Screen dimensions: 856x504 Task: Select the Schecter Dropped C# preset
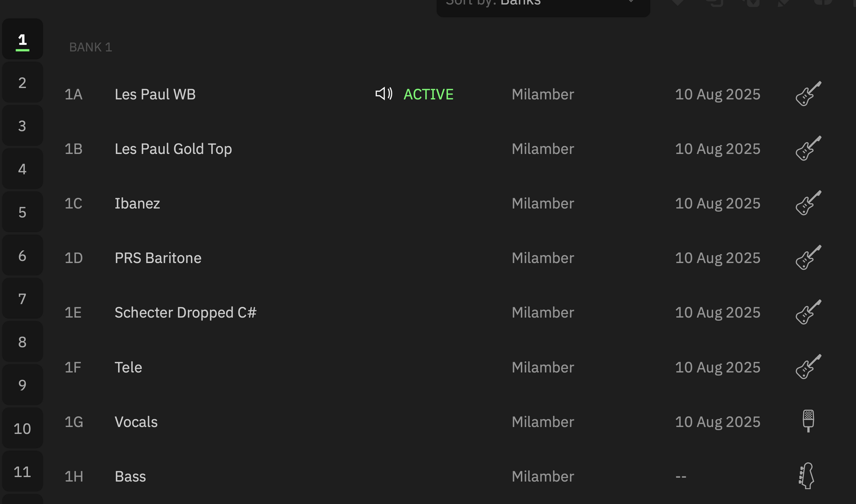pyautogui.click(x=185, y=312)
